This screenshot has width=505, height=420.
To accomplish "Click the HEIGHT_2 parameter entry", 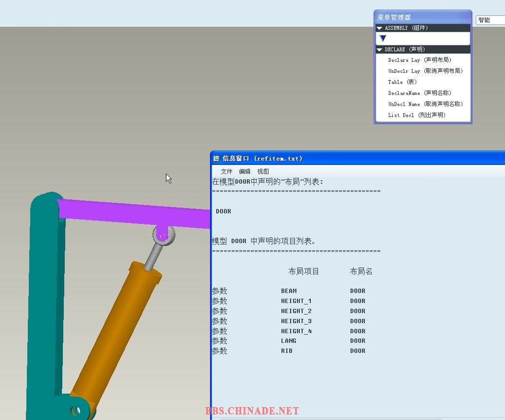I will tap(296, 311).
